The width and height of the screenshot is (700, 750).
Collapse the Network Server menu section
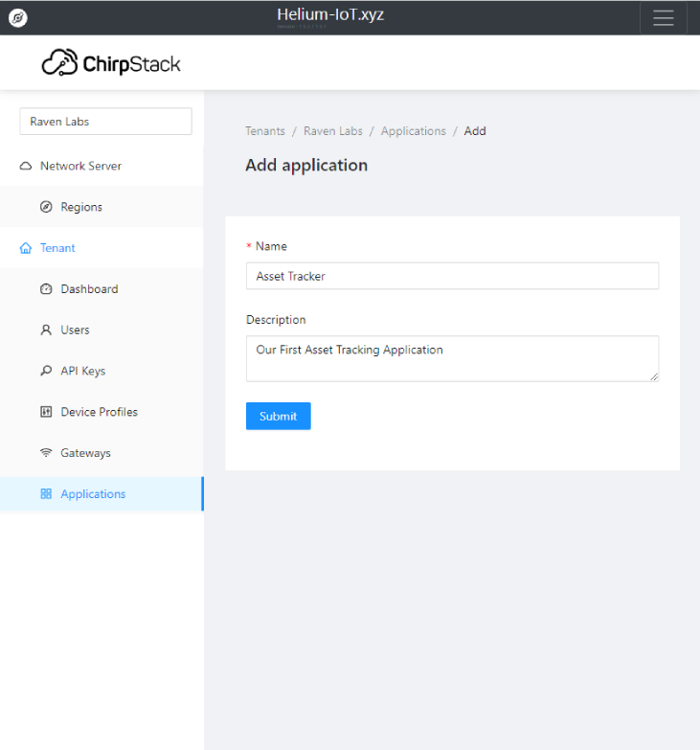click(x=102, y=166)
